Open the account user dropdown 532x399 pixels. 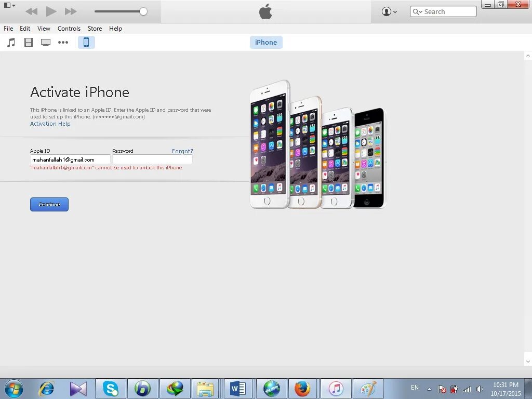pos(389,11)
